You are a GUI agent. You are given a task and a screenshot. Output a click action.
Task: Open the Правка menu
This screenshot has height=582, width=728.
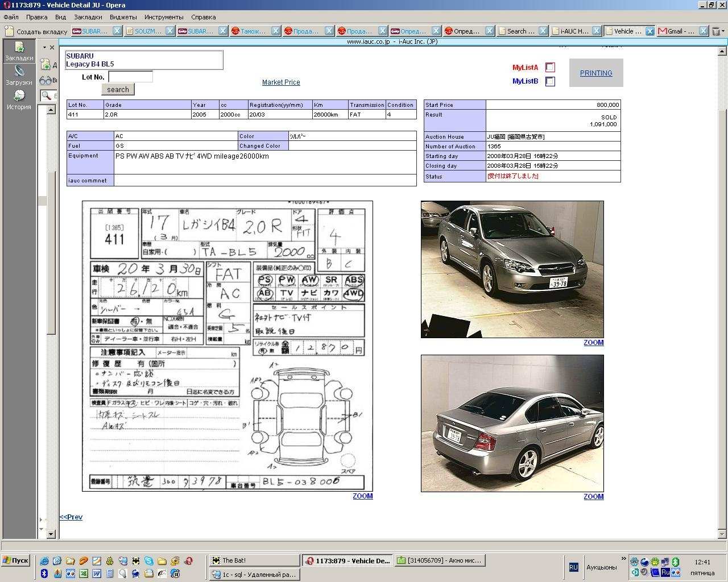(37, 17)
